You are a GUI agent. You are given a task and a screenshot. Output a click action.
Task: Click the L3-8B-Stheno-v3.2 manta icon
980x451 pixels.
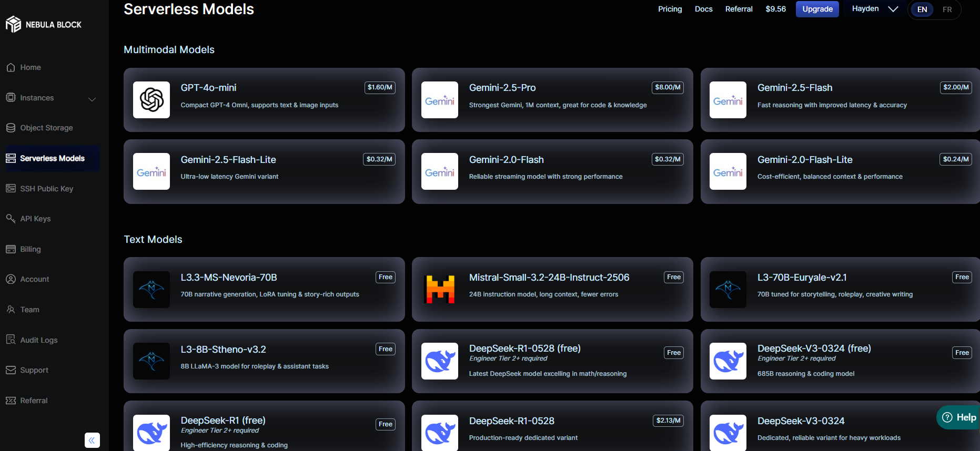[x=151, y=361]
